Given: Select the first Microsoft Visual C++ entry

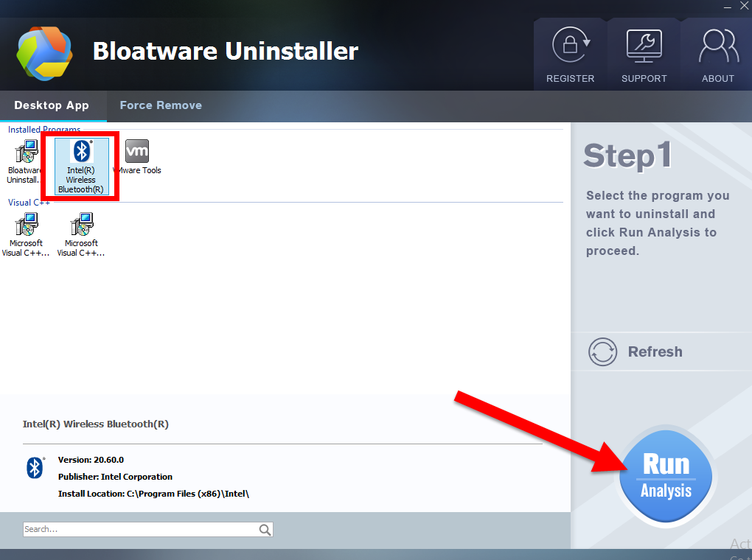Looking at the screenshot, I should 26,235.
